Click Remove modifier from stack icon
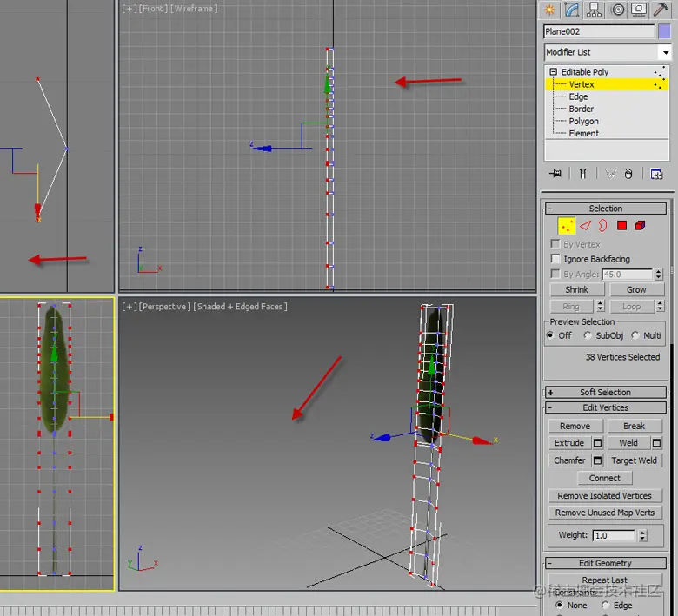Viewport: 678px width, 616px height. point(628,174)
